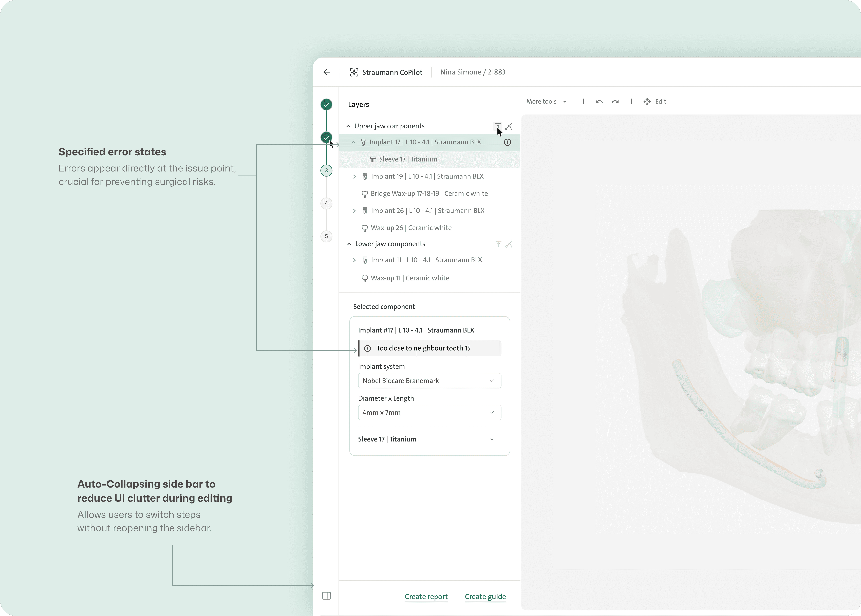
Task: Go to step 4 in stepper
Action: [x=326, y=203]
